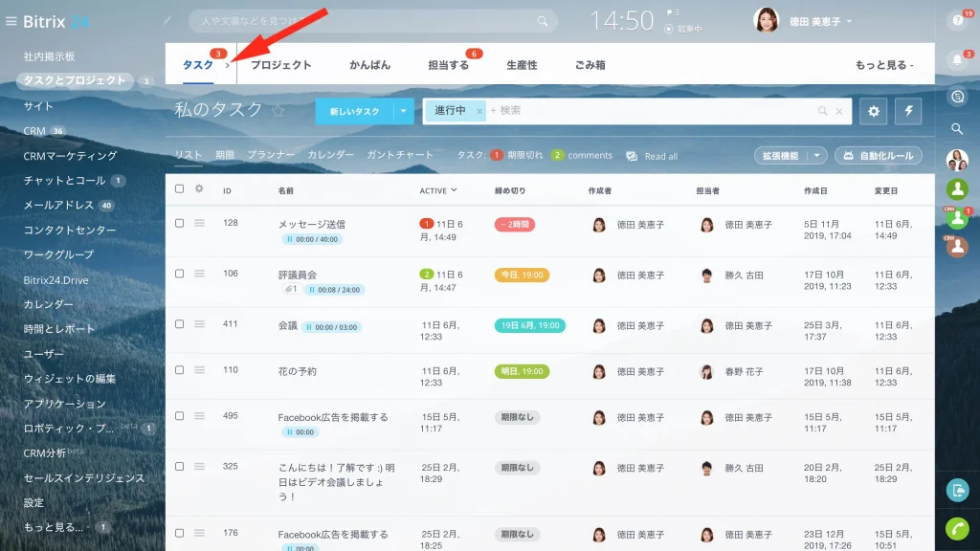Open the row menu for task 128
980x551 pixels.
tap(199, 223)
